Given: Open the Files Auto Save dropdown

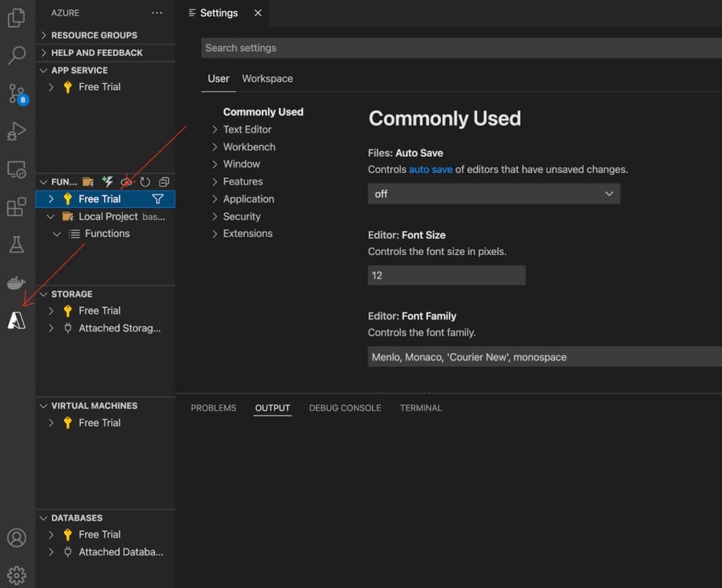Looking at the screenshot, I should click(493, 194).
